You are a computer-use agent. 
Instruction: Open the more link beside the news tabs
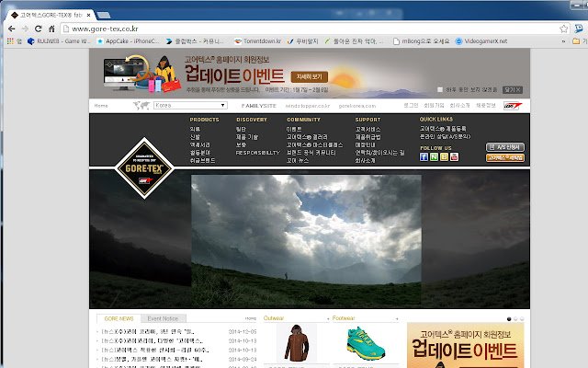pos(251,318)
